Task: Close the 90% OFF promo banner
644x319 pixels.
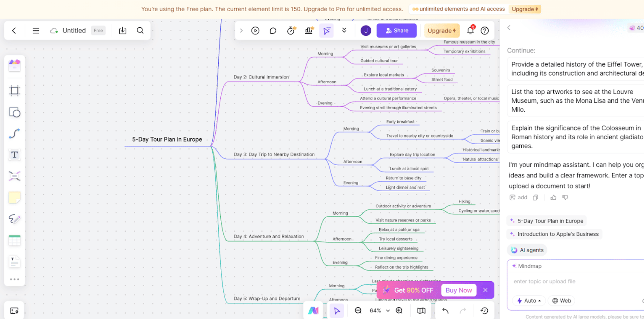Action: pyautogui.click(x=485, y=290)
